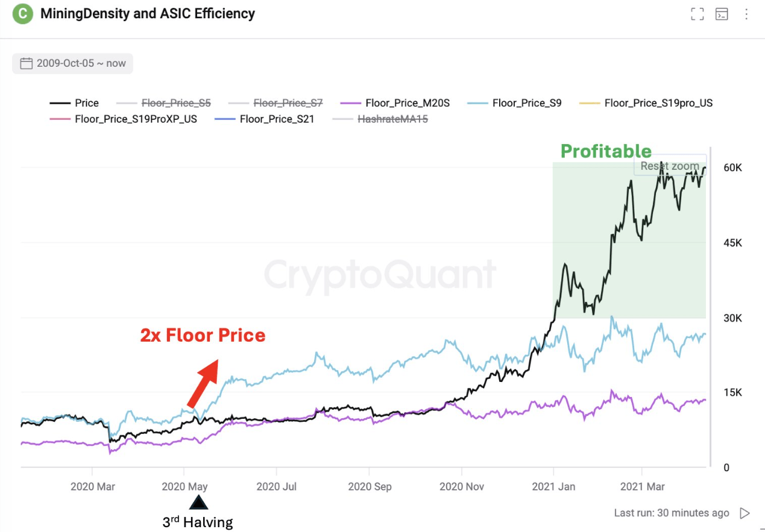Open the chart in fullscreen view
Viewport: 765px width, 532px height.
(x=697, y=14)
